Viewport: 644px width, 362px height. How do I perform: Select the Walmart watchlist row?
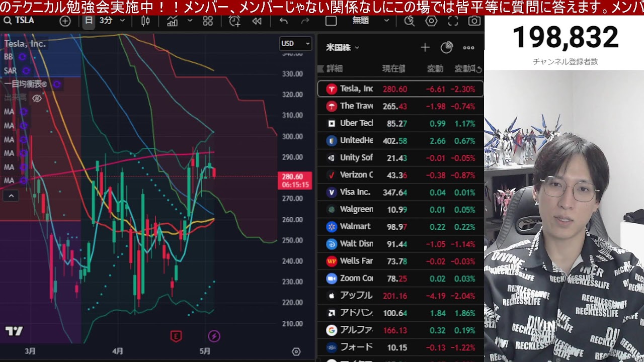pyautogui.click(x=400, y=226)
